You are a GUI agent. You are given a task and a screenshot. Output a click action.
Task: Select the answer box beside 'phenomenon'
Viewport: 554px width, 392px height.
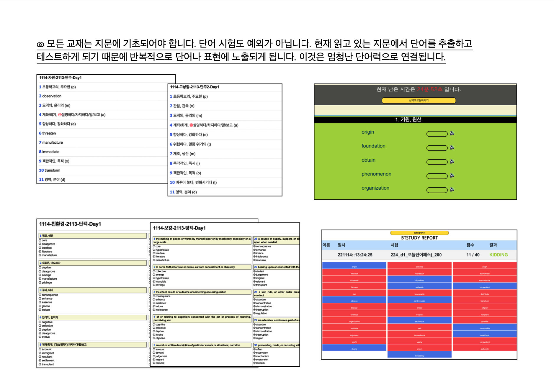(437, 176)
